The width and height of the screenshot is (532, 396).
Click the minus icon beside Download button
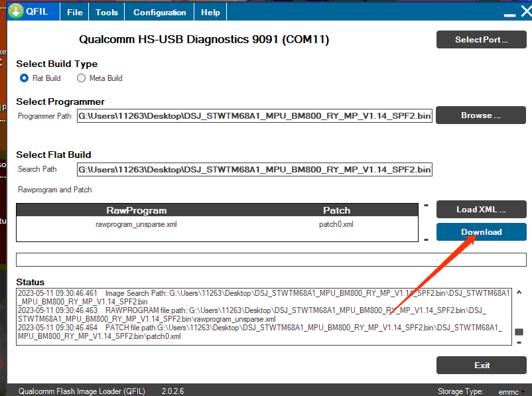click(426, 239)
